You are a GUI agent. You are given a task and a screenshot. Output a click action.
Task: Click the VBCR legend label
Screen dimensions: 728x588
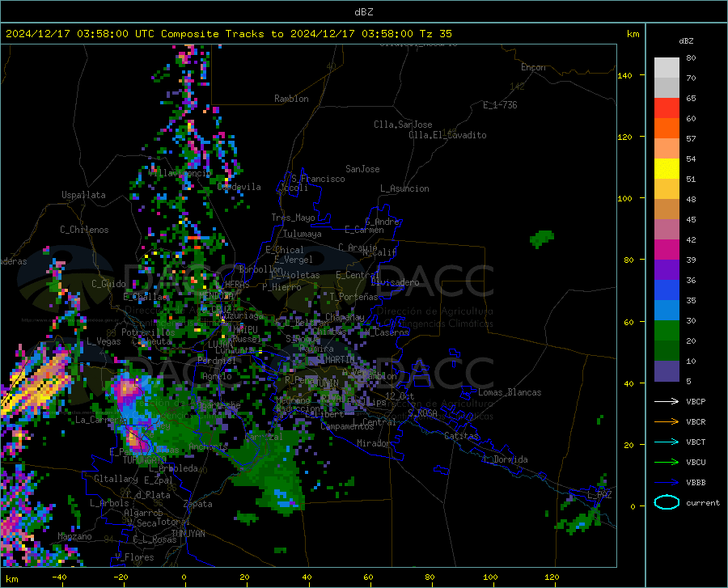[696, 421]
